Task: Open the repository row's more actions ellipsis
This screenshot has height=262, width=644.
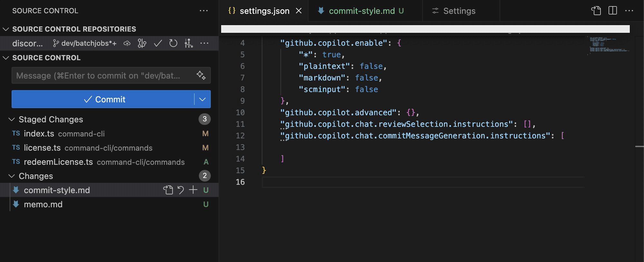Action: [204, 43]
